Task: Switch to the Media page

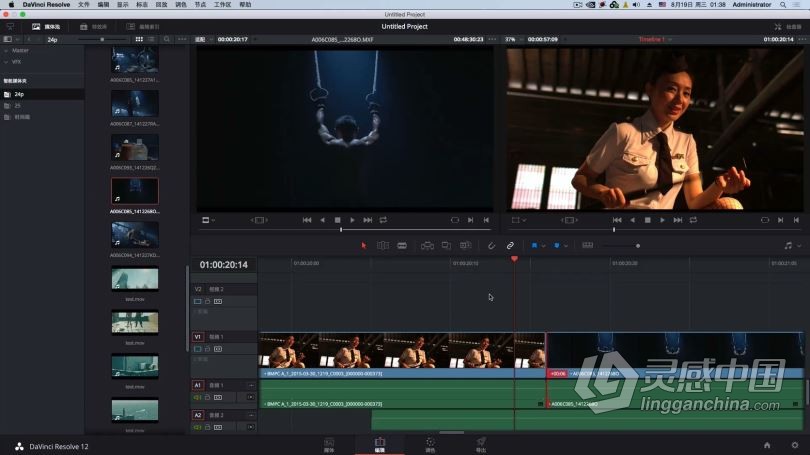Action: click(329, 445)
